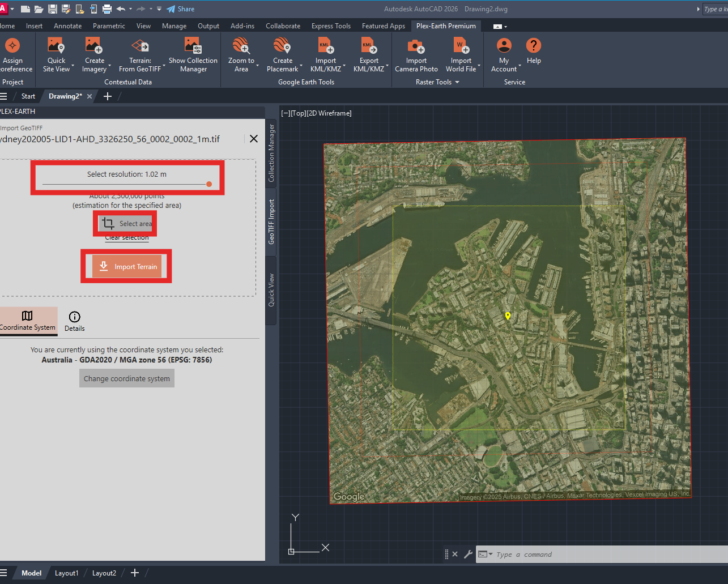This screenshot has width=728, height=584.
Task: Switch to the Insert ribbon tab
Action: pos(34,26)
